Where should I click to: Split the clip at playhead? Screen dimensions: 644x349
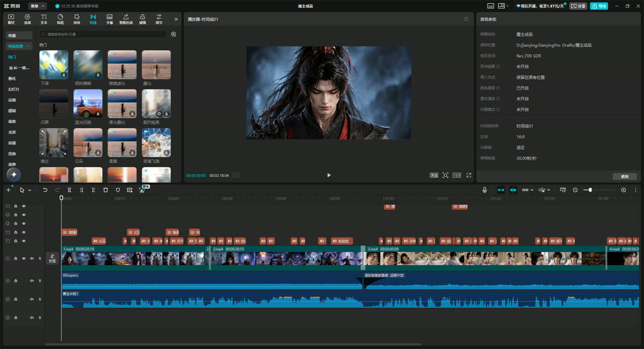(x=69, y=190)
